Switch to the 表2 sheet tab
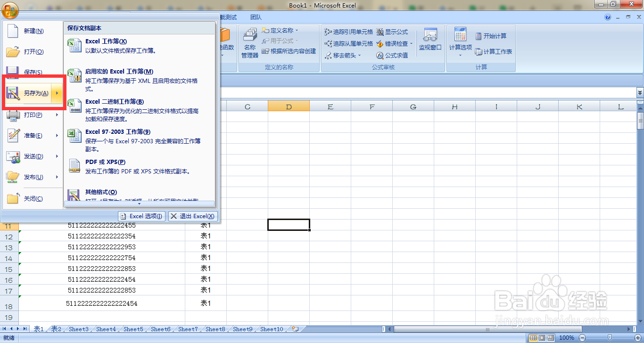This screenshot has width=644, height=343. tap(56, 329)
